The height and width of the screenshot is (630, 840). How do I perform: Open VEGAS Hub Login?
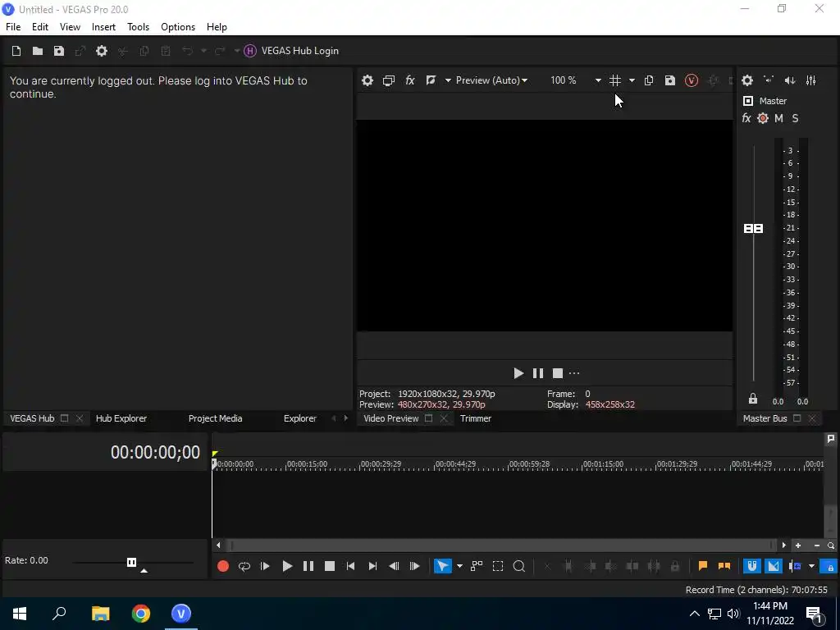(291, 51)
